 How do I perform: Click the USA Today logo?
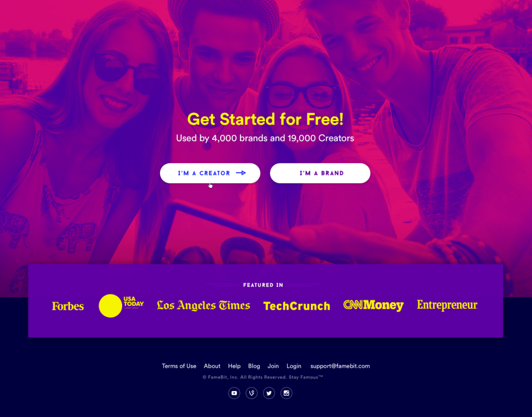(x=121, y=305)
